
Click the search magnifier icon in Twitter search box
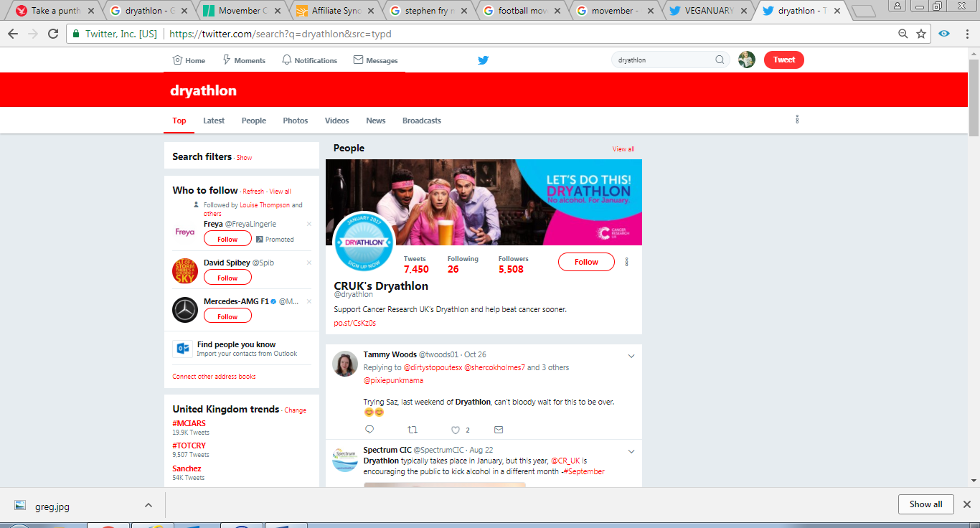pos(720,60)
